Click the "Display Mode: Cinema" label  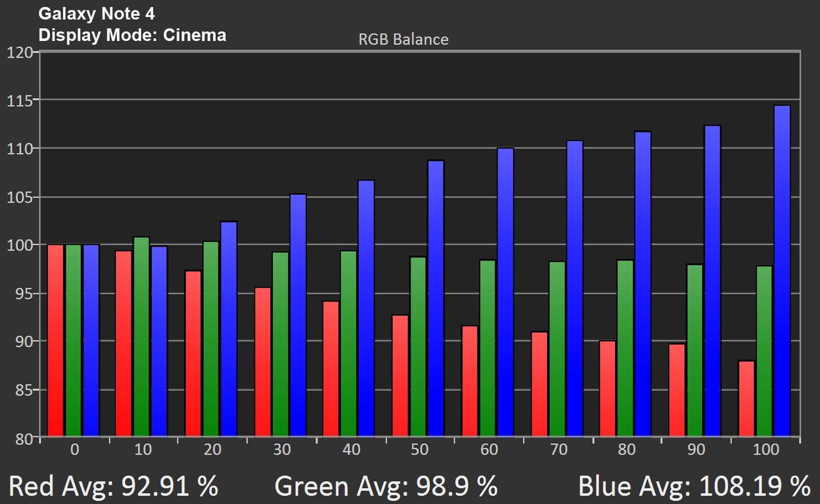coord(132,35)
